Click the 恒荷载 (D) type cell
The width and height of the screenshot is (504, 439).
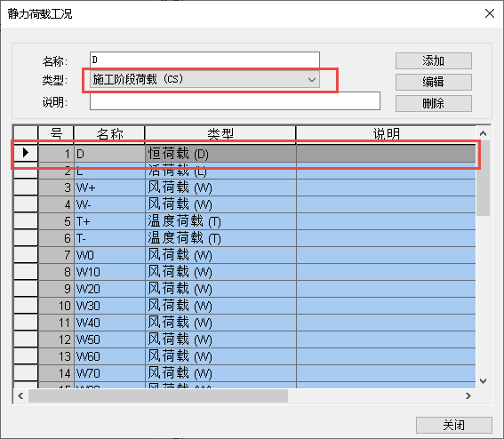220,154
